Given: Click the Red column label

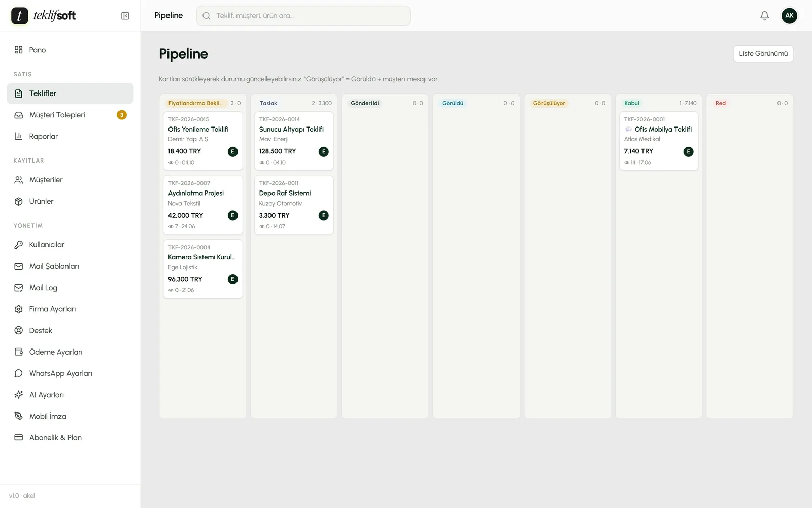Looking at the screenshot, I should [721, 103].
